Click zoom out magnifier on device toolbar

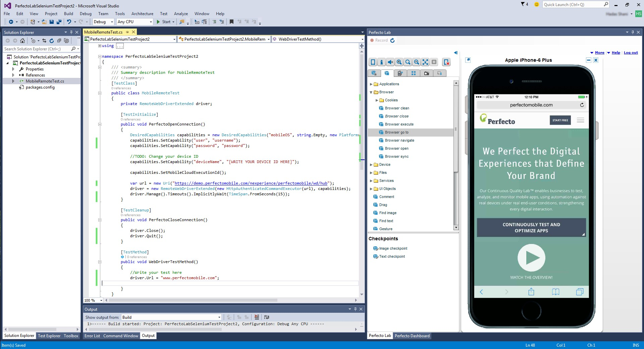coord(416,62)
